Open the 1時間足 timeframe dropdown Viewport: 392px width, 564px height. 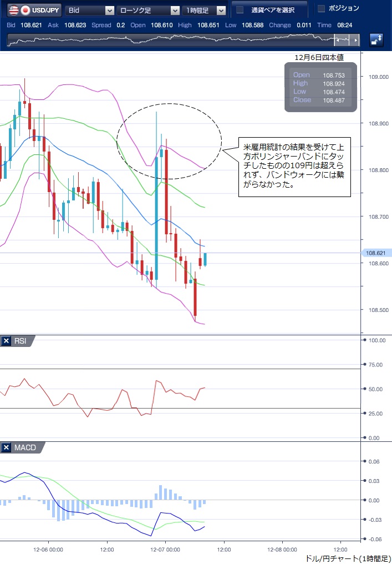tap(205, 10)
